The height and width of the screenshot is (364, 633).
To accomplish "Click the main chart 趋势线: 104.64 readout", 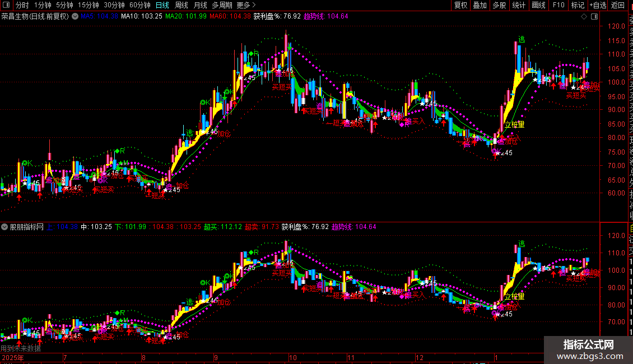I will pos(326,17).
